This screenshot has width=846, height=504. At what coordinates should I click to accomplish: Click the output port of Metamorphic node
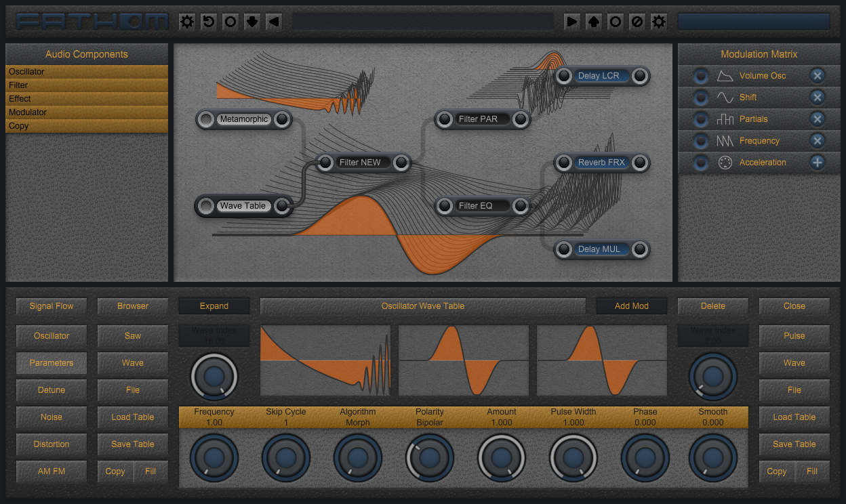tap(282, 119)
